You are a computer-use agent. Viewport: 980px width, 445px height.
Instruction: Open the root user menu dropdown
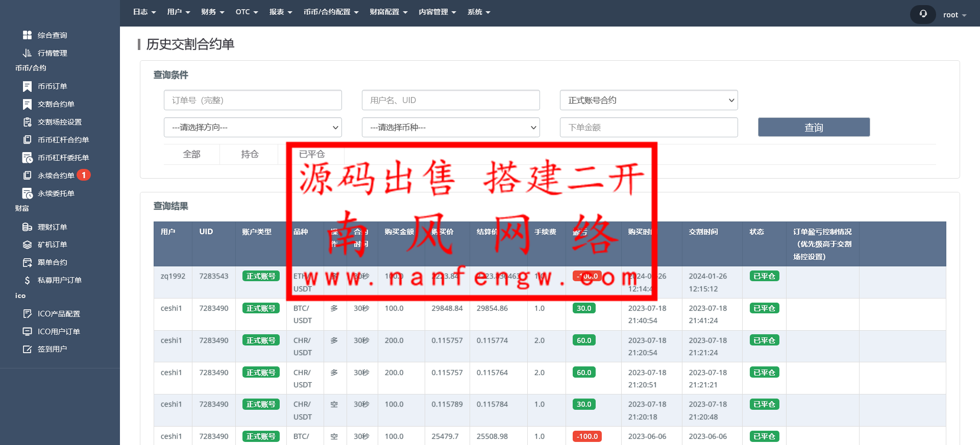tap(954, 15)
